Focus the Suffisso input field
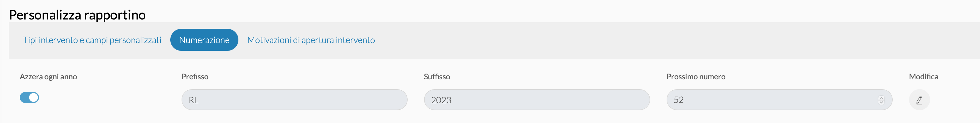980x123 pixels. [537, 100]
